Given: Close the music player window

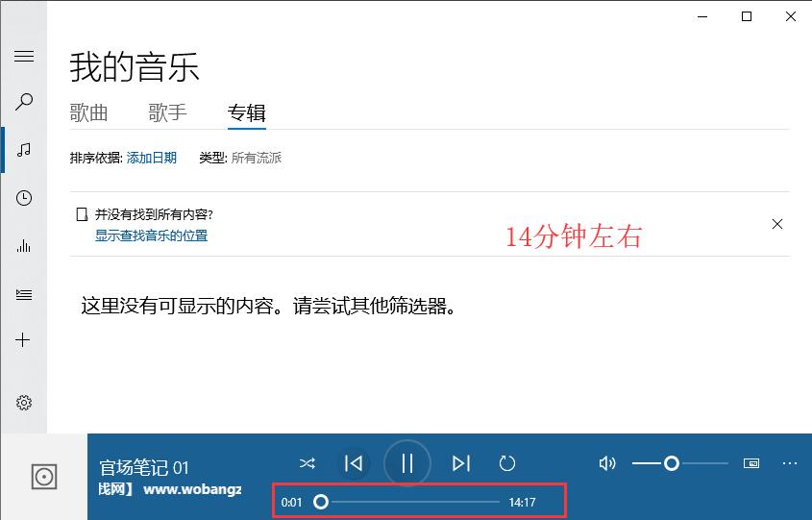Looking at the screenshot, I should coord(791,16).
